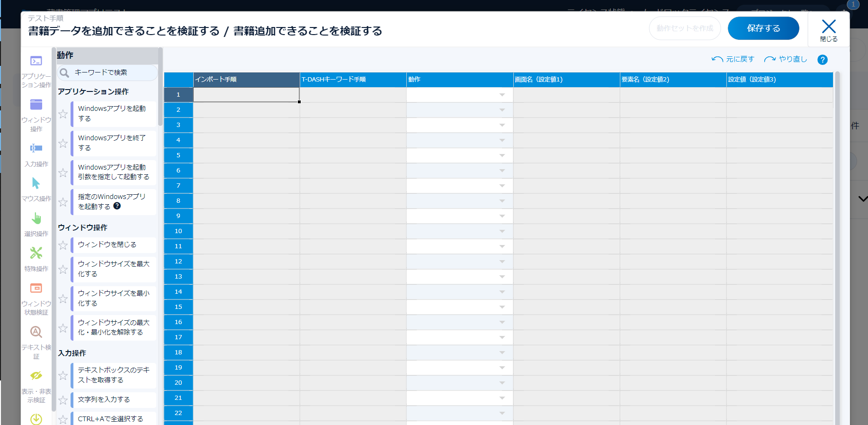
Task: Click the 保存する button
Action: click(x=763, y=28)
